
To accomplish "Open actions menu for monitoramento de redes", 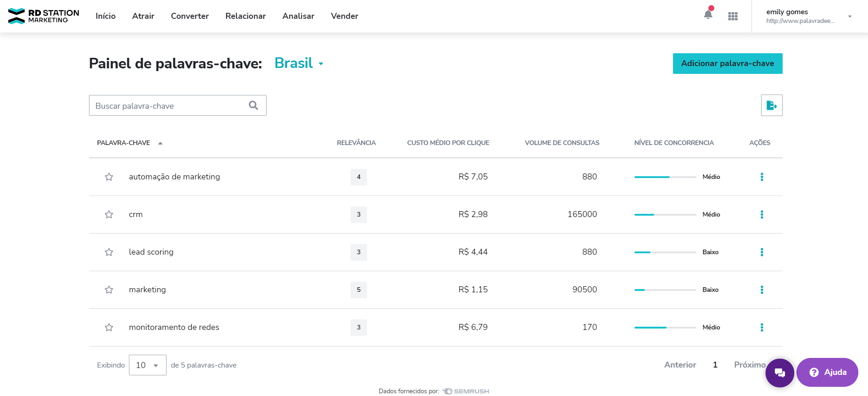I will click(x=762, y=327).
